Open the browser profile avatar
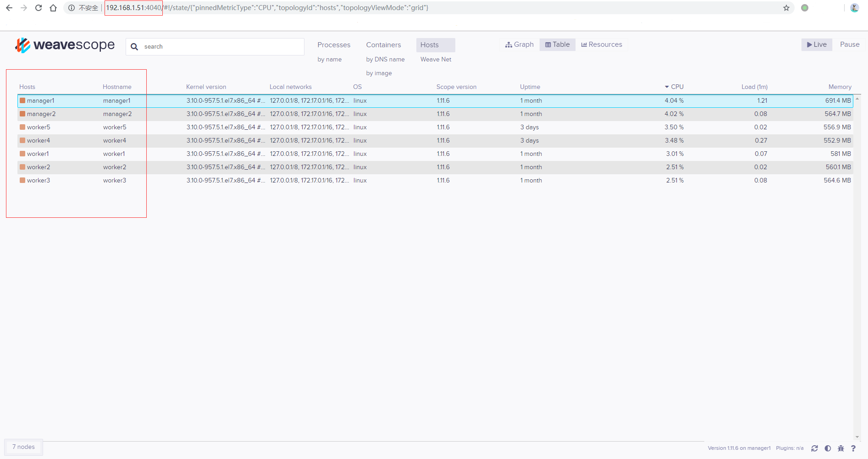 point(854,8)
